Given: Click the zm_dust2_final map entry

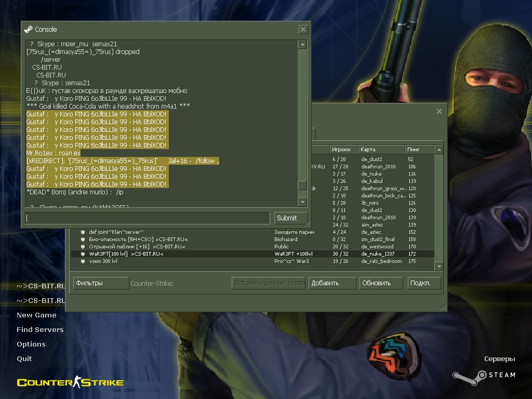Looking at the screenshot, I should tap(378, 239).
